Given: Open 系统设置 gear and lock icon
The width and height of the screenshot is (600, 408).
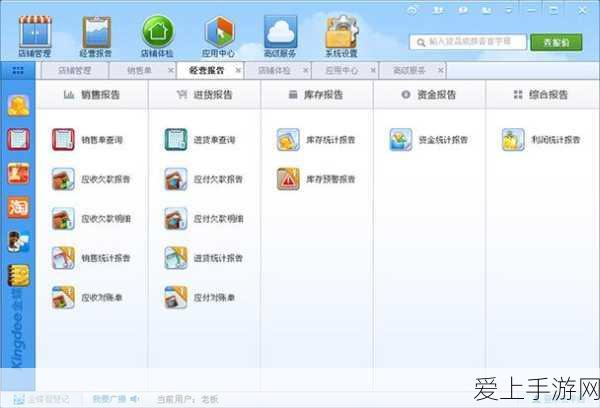Looking at the screenshot, I should [341, 37].
